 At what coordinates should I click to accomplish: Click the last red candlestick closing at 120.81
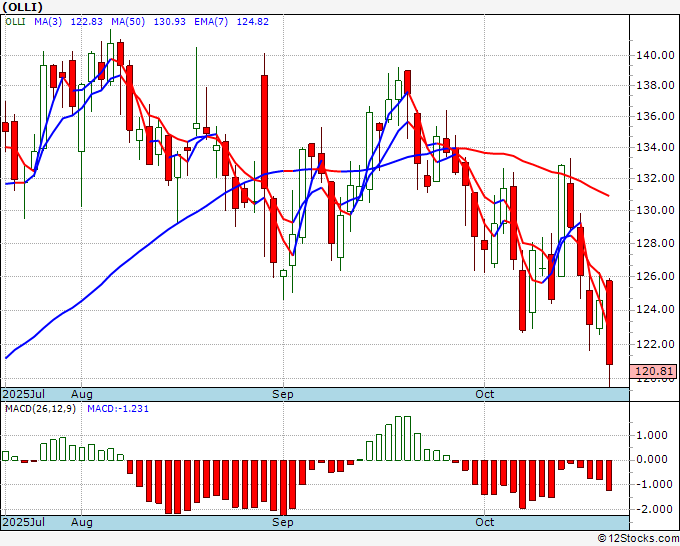point(609,323)
